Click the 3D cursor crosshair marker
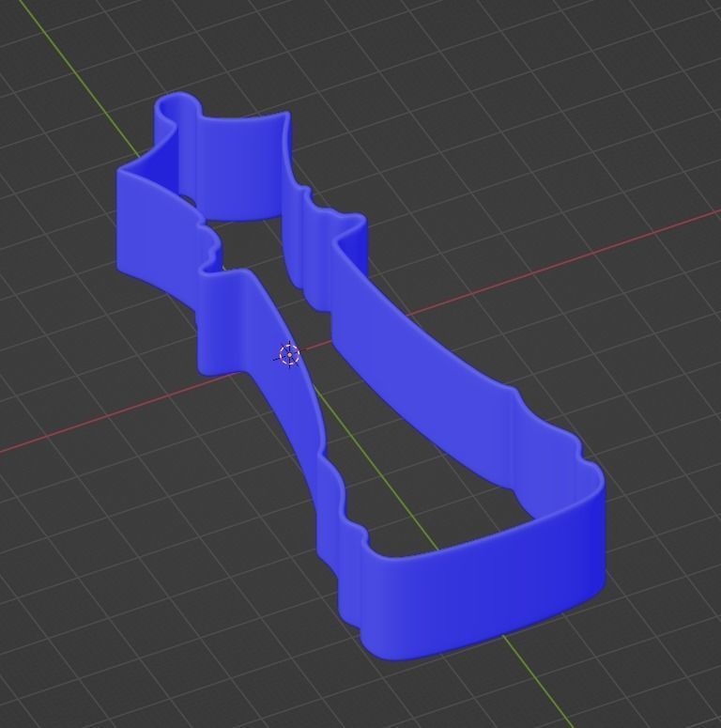 pyautogui.click(x=290, y=355)
